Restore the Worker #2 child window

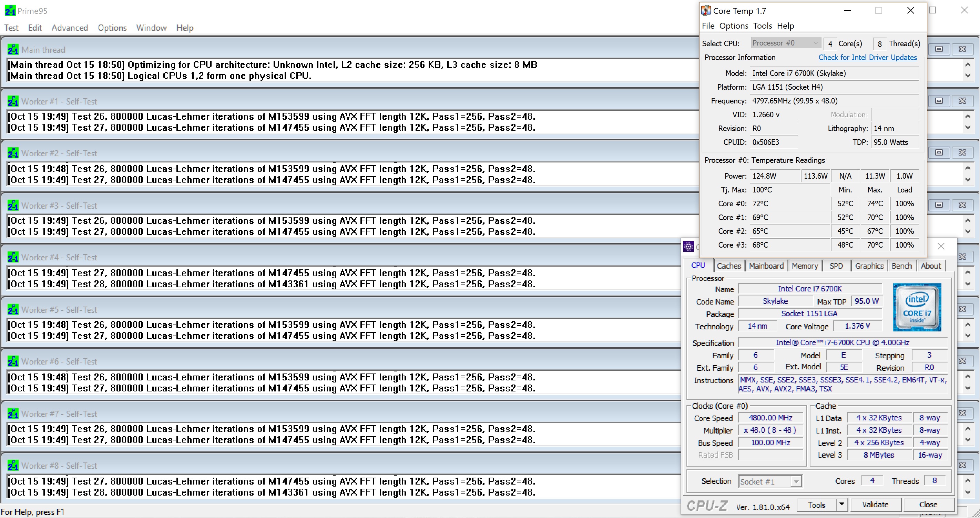click(939, 153)
